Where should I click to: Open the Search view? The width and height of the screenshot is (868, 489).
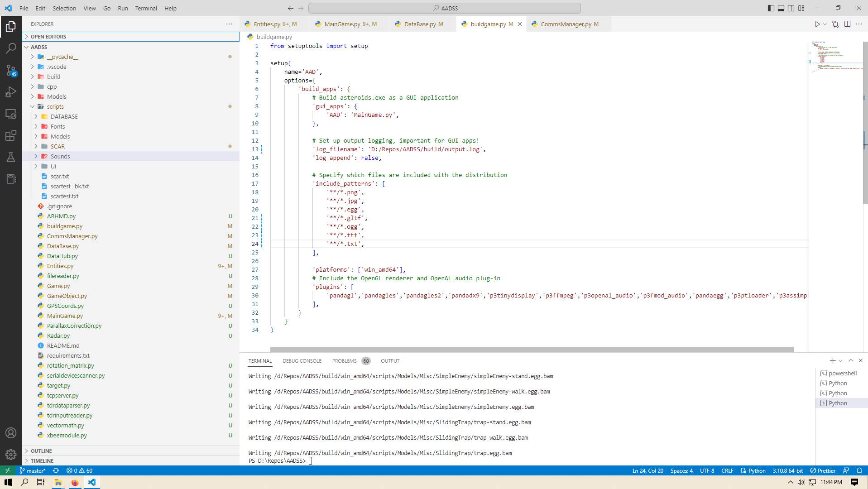11,48
